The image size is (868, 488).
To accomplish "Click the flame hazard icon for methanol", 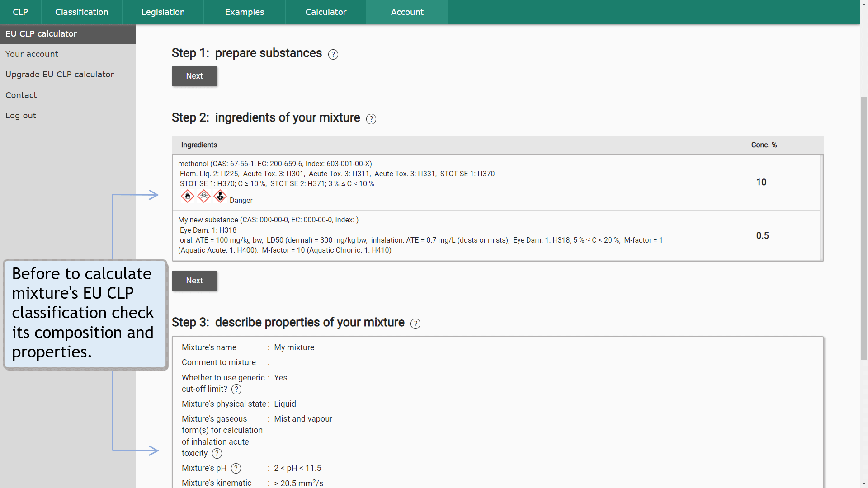I will click(187, 196).
